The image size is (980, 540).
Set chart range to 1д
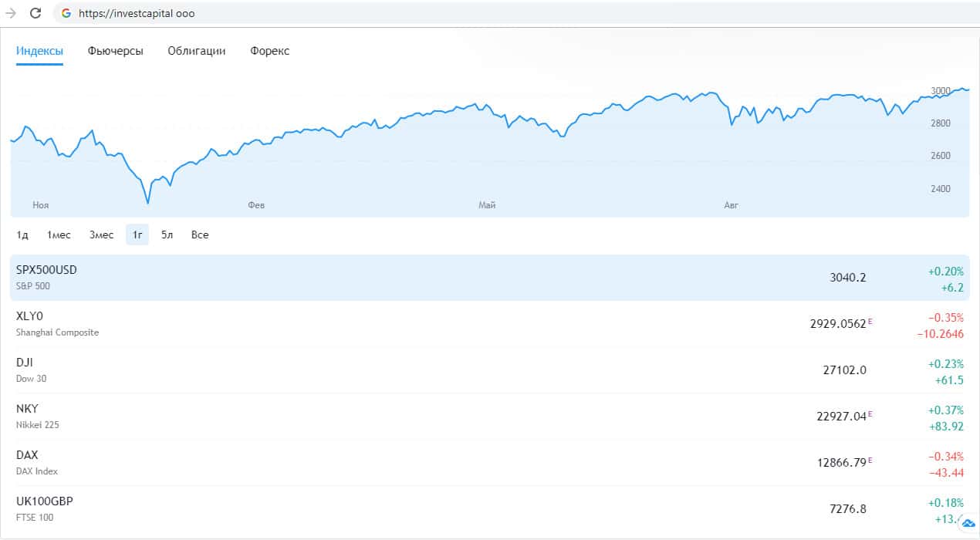[x=22, y=235]
